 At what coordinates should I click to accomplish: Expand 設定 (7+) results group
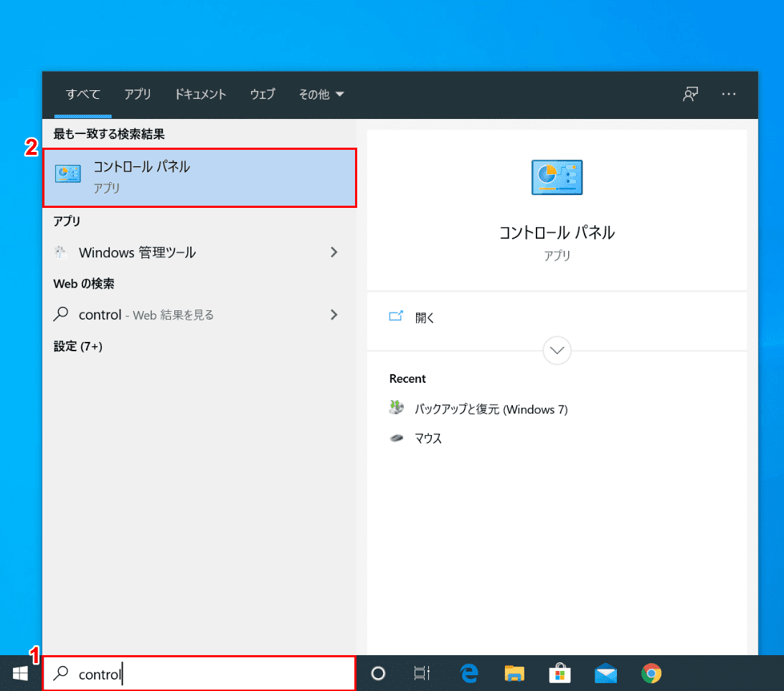click(78, 346)
